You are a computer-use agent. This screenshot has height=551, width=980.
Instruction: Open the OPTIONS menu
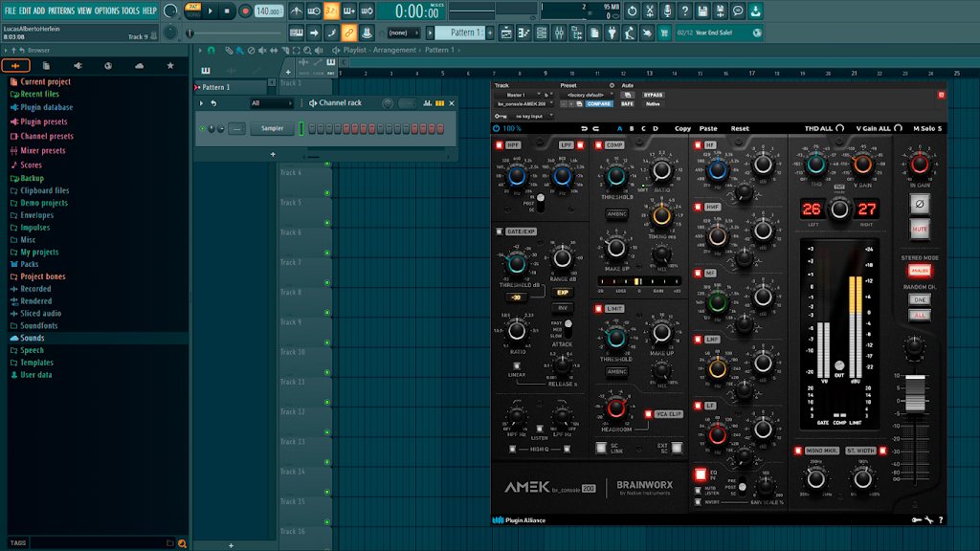tap(106, 11)
